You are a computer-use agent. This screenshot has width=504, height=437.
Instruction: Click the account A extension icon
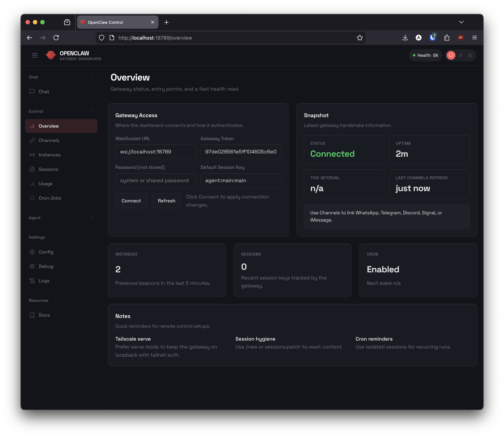coord(418,38)
